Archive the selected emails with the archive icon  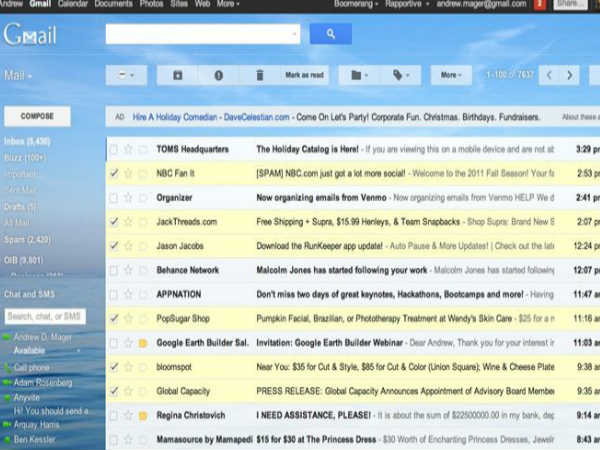(x=178, y=75)
